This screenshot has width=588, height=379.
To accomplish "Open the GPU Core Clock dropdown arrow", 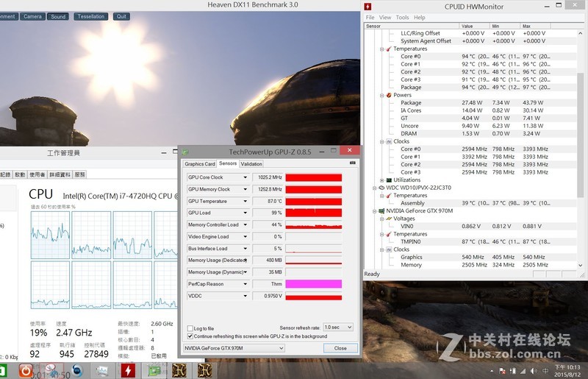I will pyautogui.click(x=244, y=177).
